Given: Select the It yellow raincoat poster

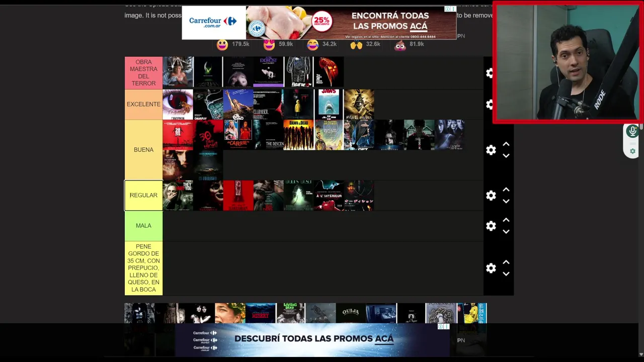Looking at the screenshot, I should pyautogui.click(x=298, y=105).
